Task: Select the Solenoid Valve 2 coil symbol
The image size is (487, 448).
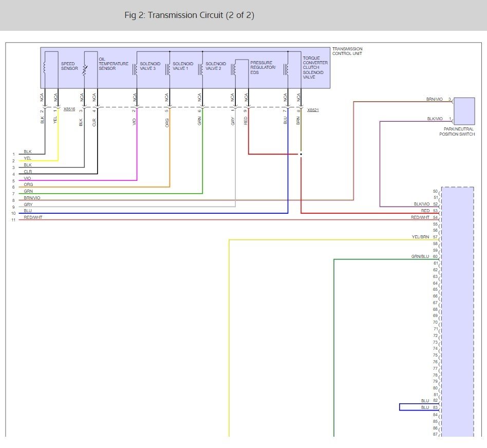Action: 201,69
